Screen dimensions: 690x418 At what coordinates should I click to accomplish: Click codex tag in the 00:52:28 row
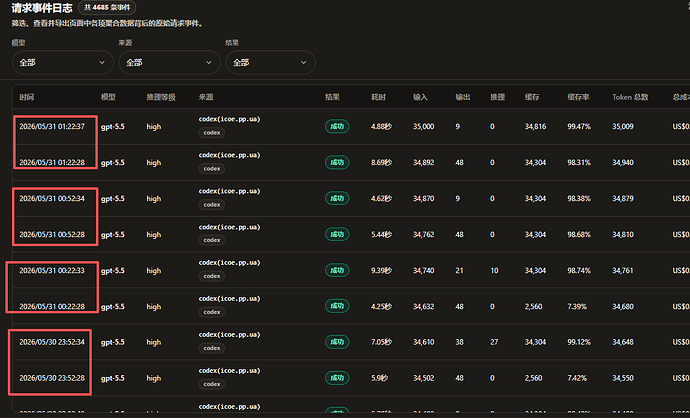pyautogui.click(x=212, y=241)
